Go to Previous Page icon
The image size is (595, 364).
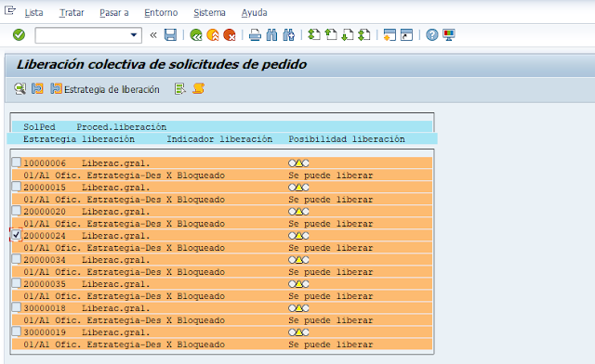(x=331, y=35)
